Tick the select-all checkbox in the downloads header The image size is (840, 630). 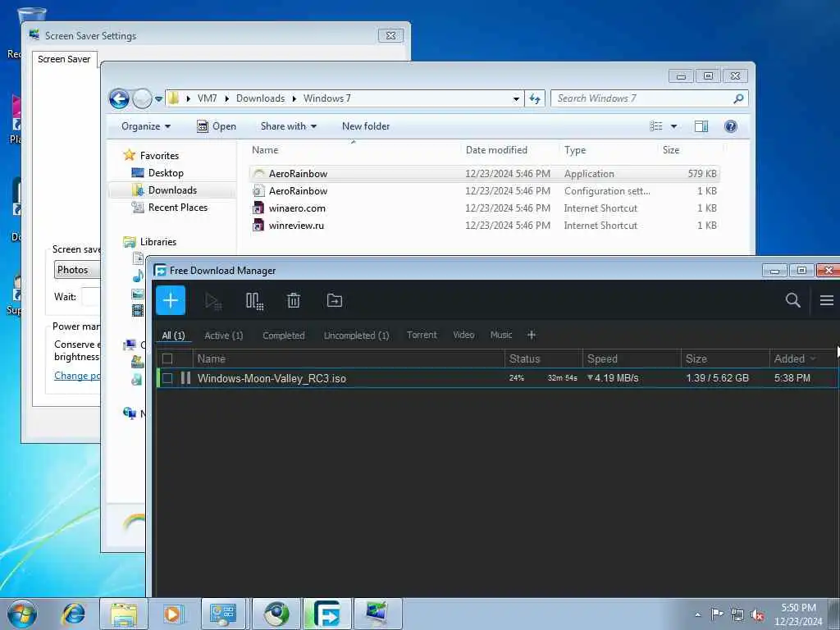167,359
